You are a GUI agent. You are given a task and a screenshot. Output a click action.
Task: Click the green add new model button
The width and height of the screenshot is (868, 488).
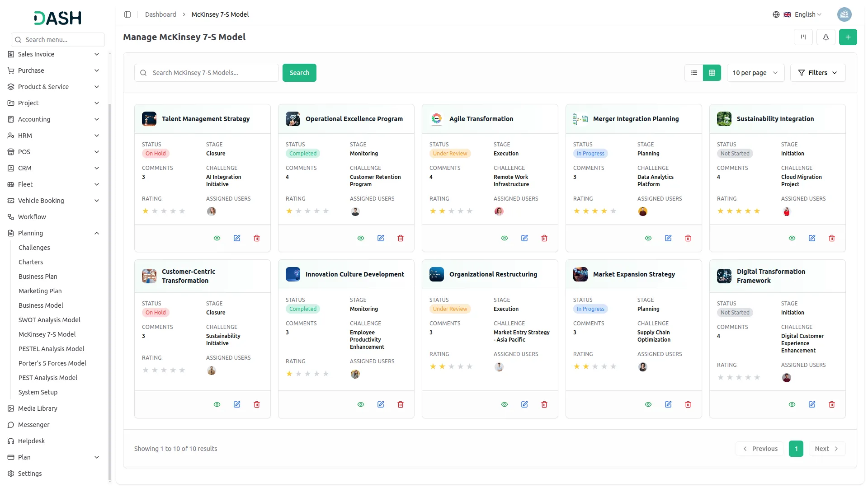(848, 37)
